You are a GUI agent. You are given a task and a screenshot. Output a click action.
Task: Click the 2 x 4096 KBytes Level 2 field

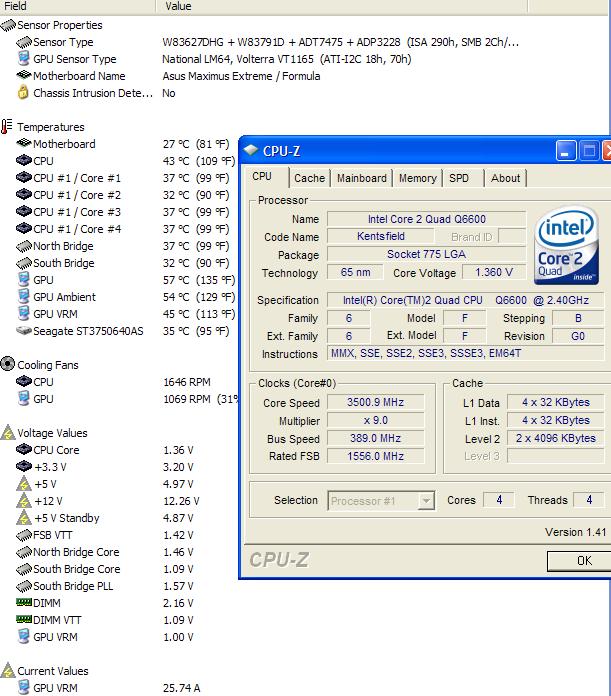[x=556, y=439]
